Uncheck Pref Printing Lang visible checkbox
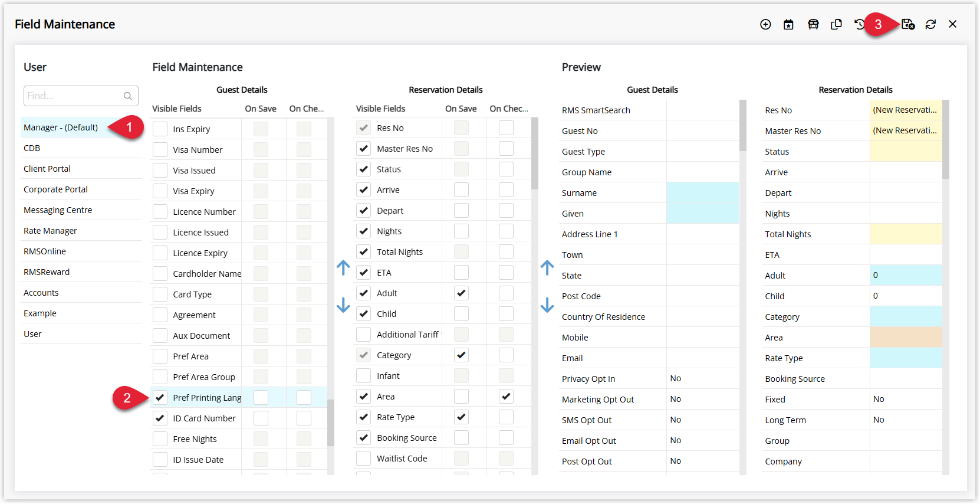The image size is (980, 504). pyautogui.click(x=160, y=397)
